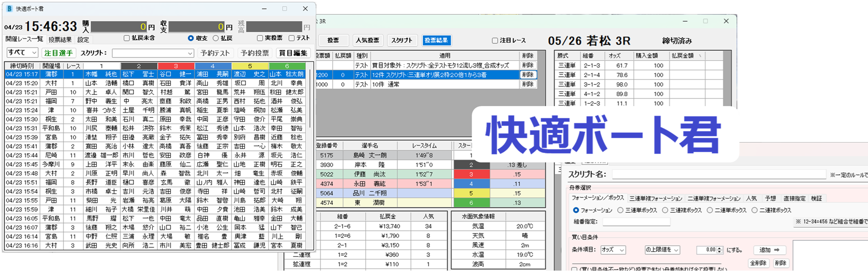Switch to the 投票結果 tab in main window
The width and height of the screenshot is (868, 271).
pyautogui.click(x=60, y=40)
